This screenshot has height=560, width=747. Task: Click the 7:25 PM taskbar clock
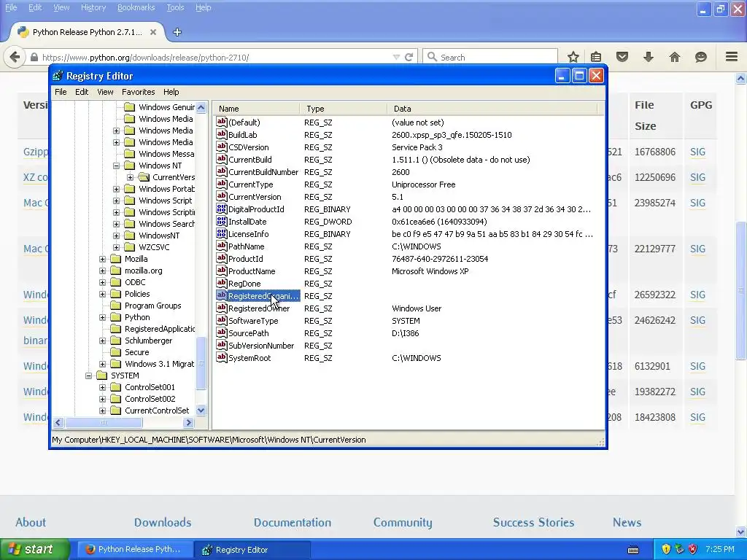(x=720, y=549)
